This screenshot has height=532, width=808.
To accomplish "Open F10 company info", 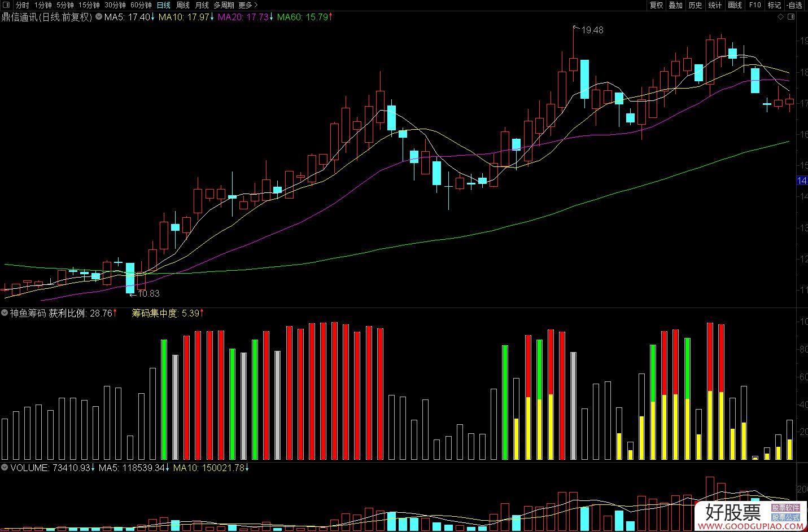I will (754, 5).
